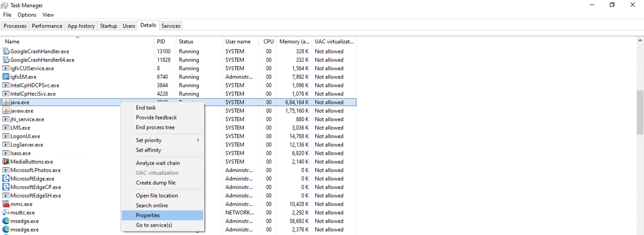Sort by the PID column header
The image size is (644, 235).
[x=165, y=42]
